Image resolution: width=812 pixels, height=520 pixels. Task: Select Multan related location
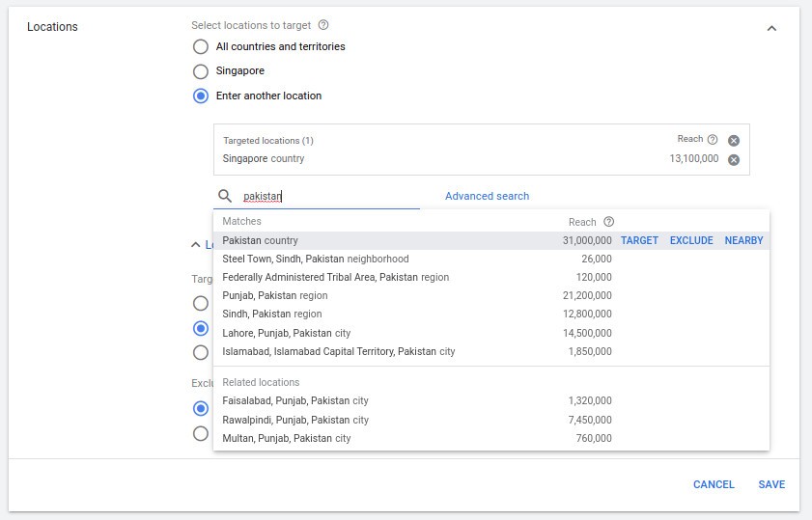[x=490, y=438]
